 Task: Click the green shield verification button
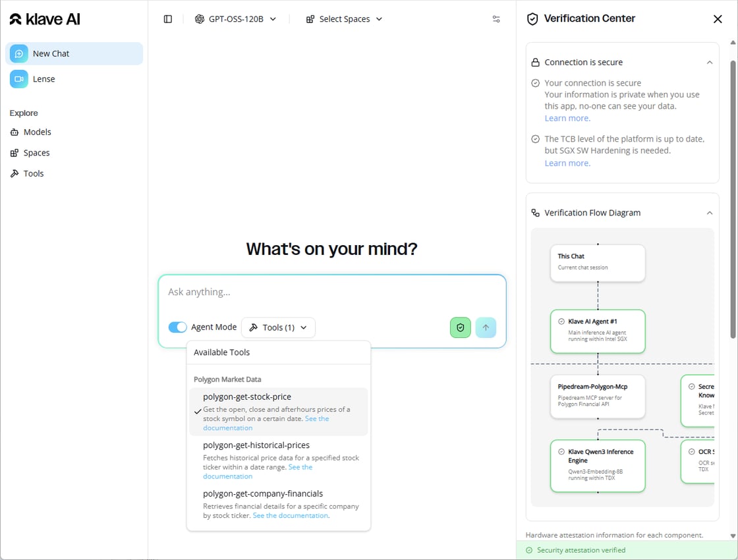(461, 327)
